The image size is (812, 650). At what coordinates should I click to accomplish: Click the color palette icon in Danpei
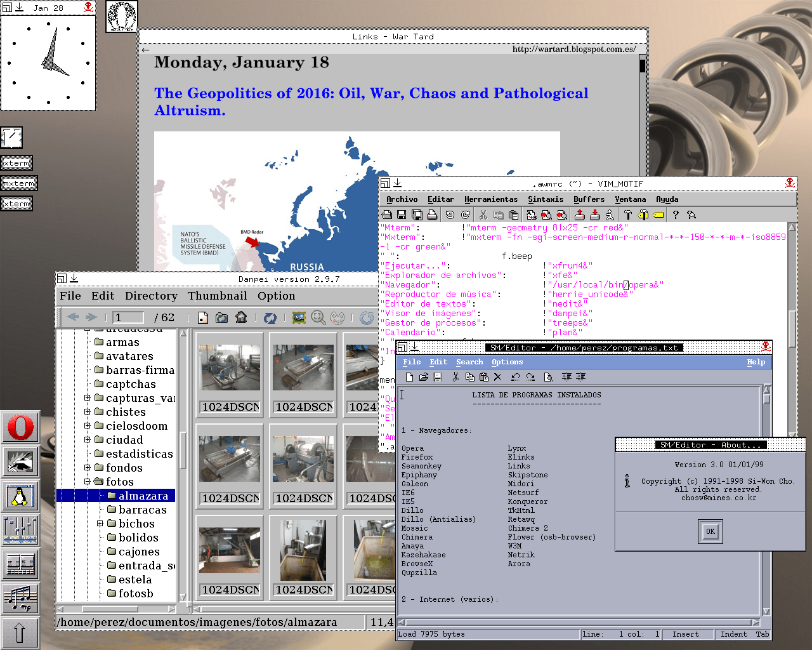pos(338,317)
